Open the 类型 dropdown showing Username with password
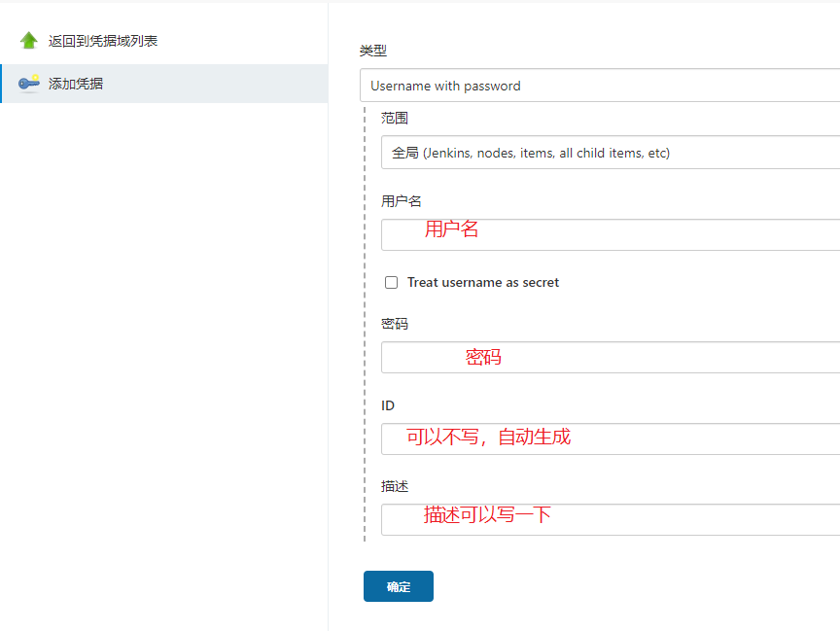Viewport: 840px width, 631px height. pyautogui.click(x=599, y=86)
